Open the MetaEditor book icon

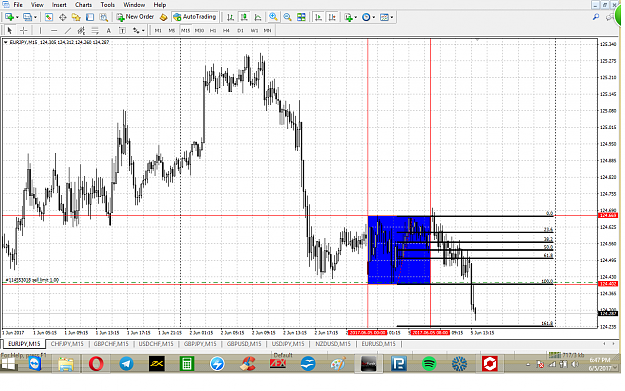163,17
